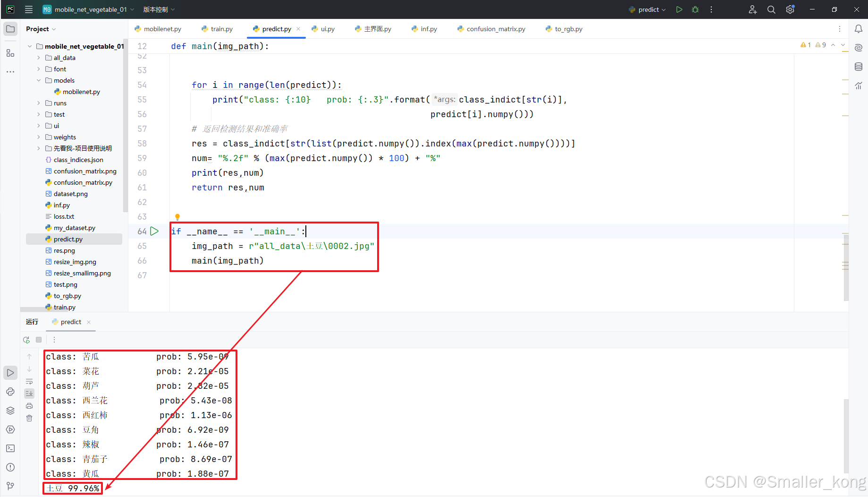This screenshot has width=868, height=497.
Task: Click the yellow lightbulb intention icon
Action: 177,217
